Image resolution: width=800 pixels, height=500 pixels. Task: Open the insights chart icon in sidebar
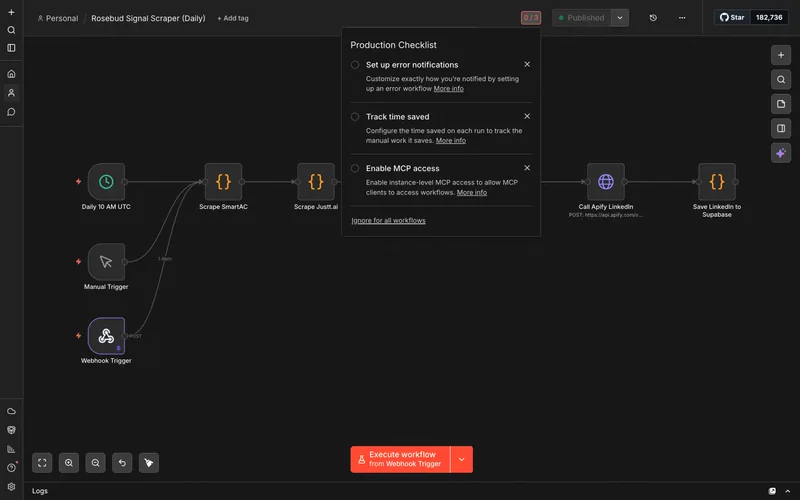tap(11, 449)
